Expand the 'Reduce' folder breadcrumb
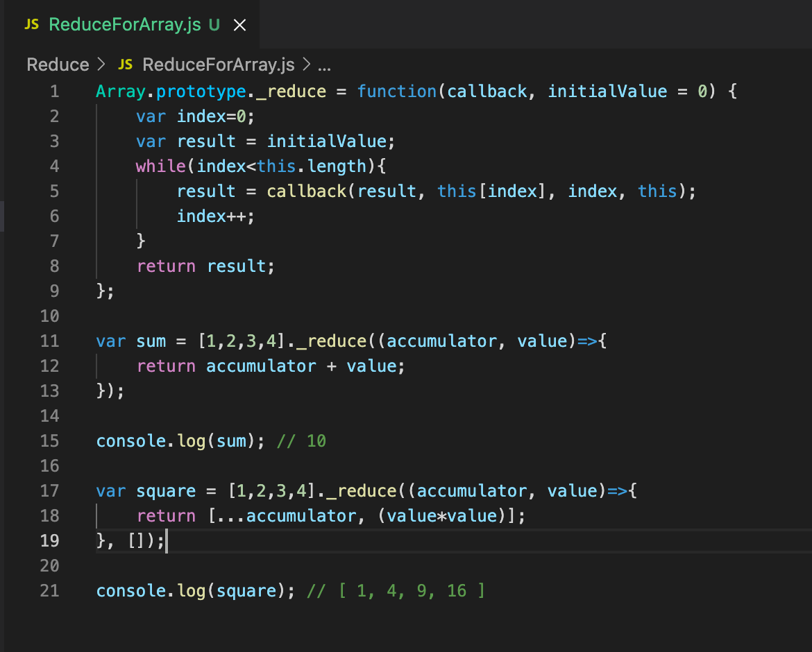 coord(58,64)
